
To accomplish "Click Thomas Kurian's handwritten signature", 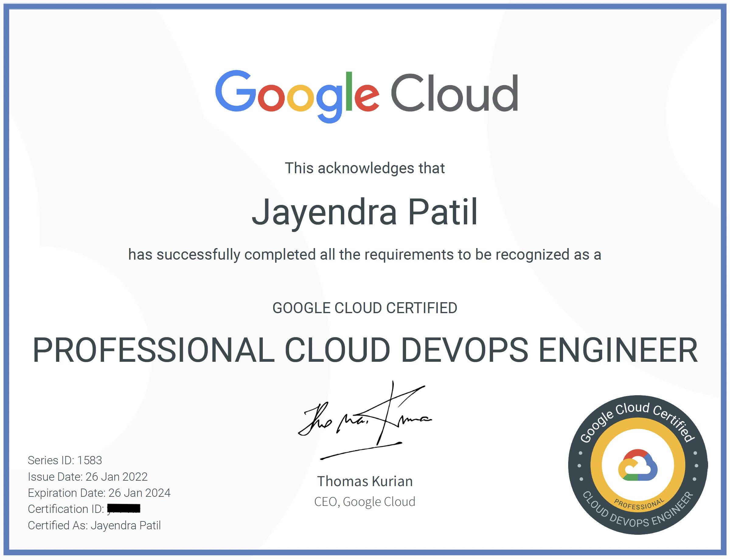I will tap(365, 421).
